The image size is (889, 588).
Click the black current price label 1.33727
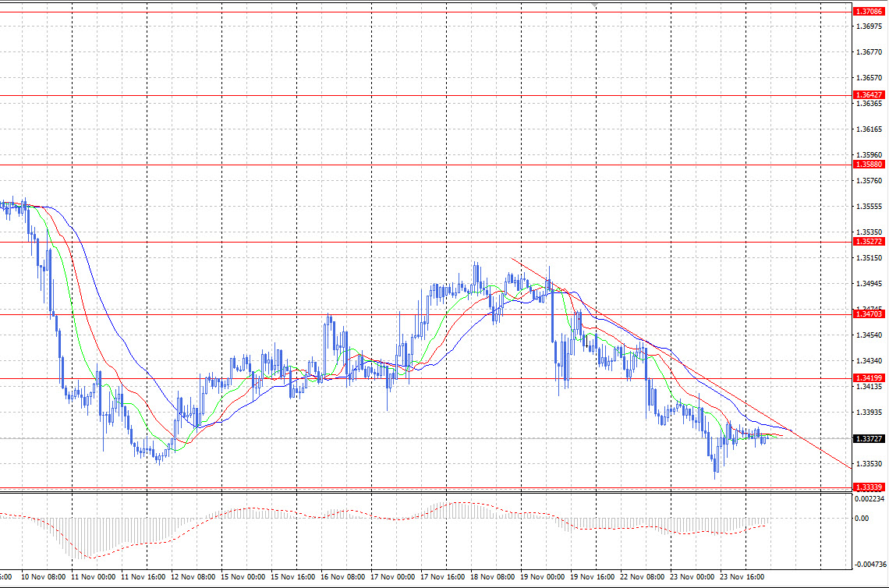coord(869,439)
